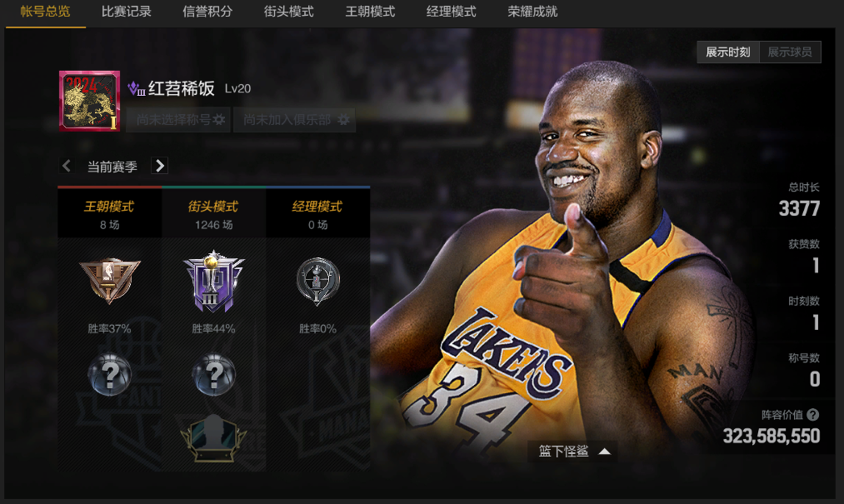Image resolution: width=844 pixels, height=504 pixels.
Task: Click 尚未加入俱乐部 to join a club
Action: [294, 119]
